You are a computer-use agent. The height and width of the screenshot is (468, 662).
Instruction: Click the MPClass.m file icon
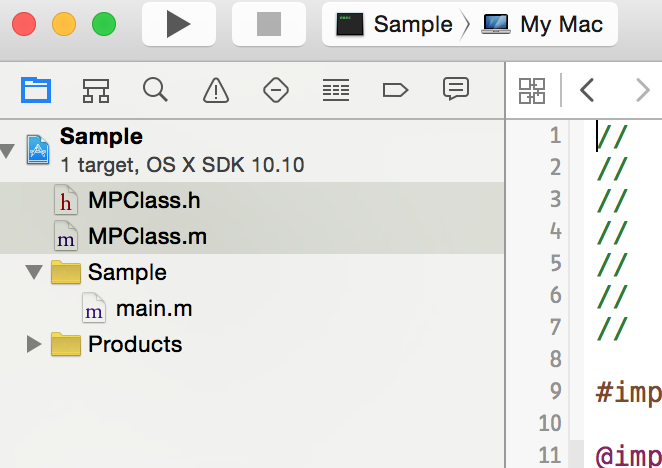(66, 237)
